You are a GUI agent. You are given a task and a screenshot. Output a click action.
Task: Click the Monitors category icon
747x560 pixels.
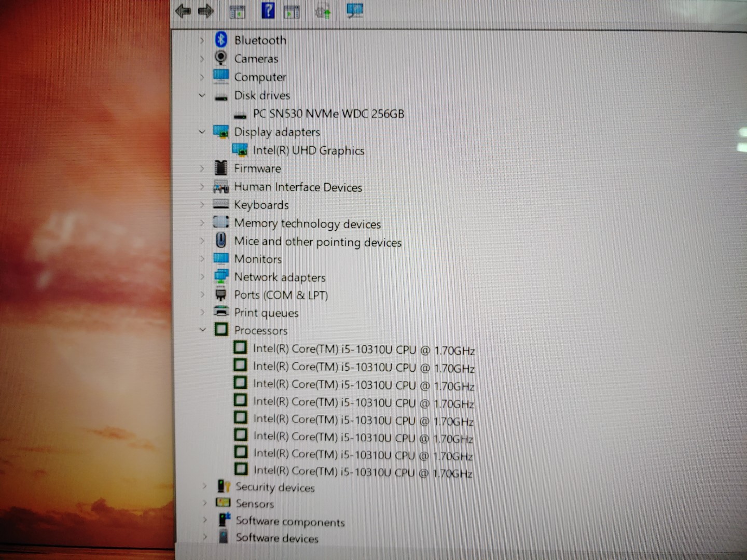pyautogui.click(x=221, y=258)
